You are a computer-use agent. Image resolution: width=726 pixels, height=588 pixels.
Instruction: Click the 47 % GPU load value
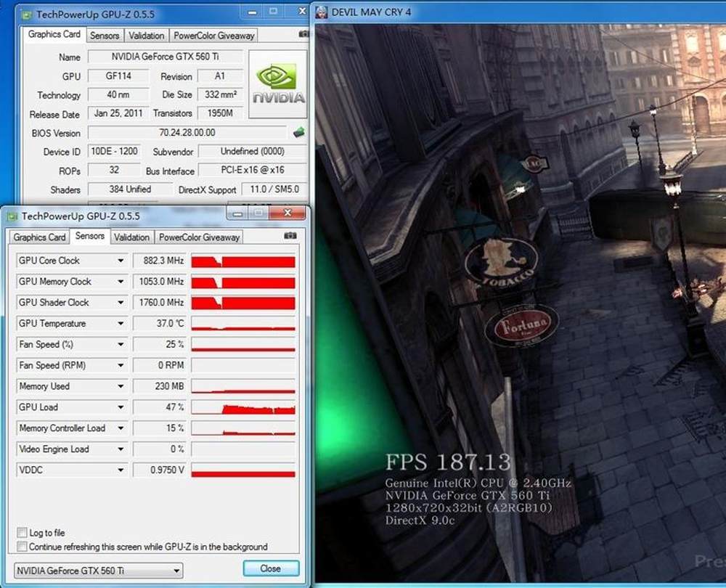pyautogui.click(x=160, y=407)
